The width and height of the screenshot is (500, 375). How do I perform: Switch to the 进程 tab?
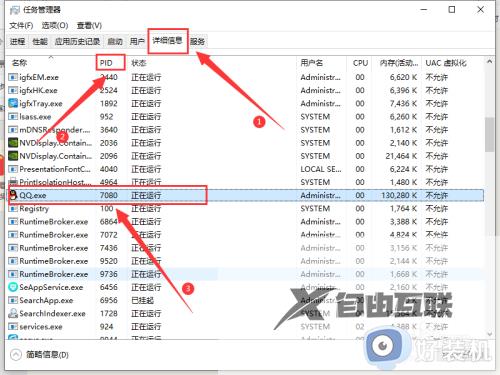tap(17, 41)
